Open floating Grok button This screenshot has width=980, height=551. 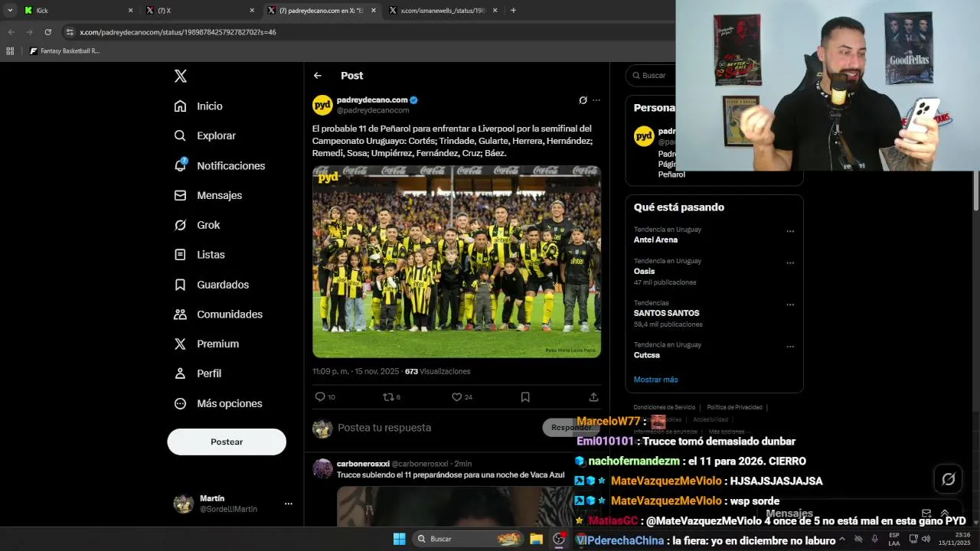pos(949,479)
